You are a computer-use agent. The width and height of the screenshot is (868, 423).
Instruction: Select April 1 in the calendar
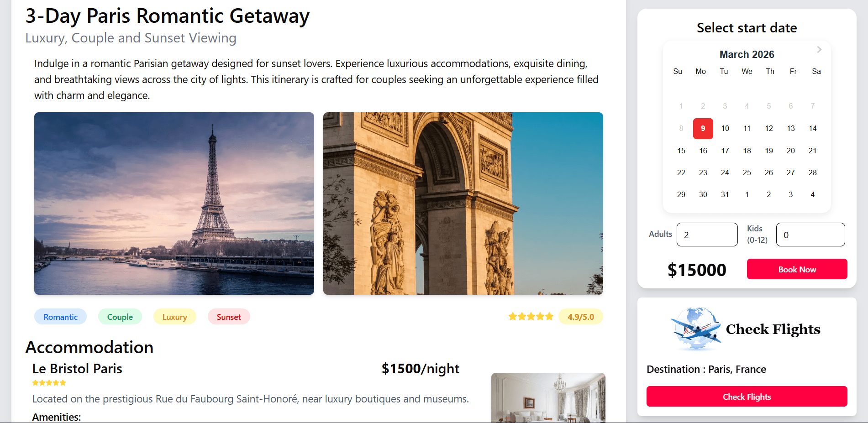pos(747,194)
